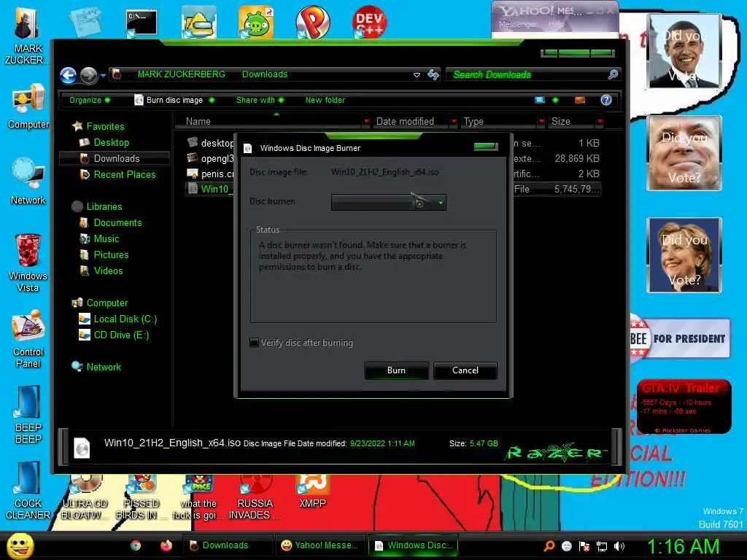Viewport: 747px width, 560px height.
Task: Open the BEEP BEEP desktop shortcut
Action: click(28, 414)
